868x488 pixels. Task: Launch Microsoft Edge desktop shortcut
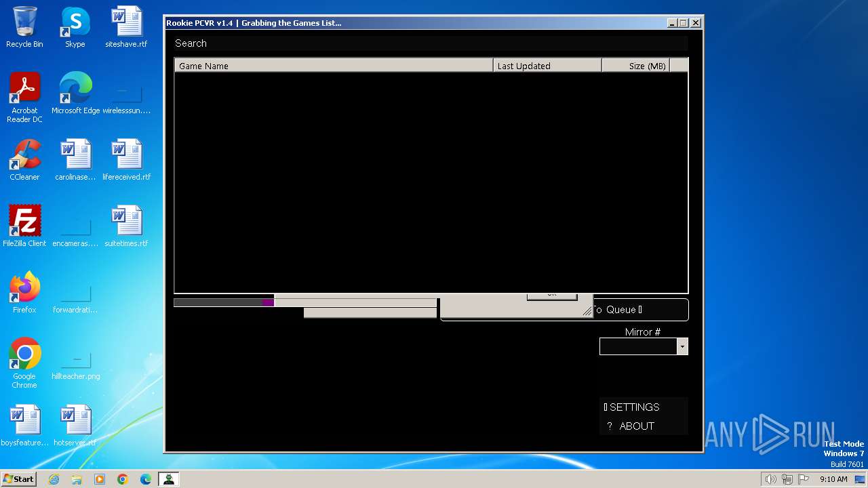[x=75, y=94]
